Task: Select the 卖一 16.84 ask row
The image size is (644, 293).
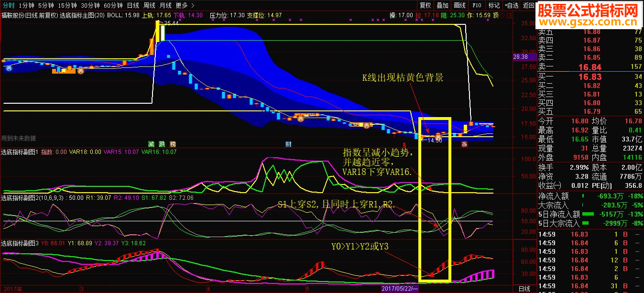Action: coord(590,66)
